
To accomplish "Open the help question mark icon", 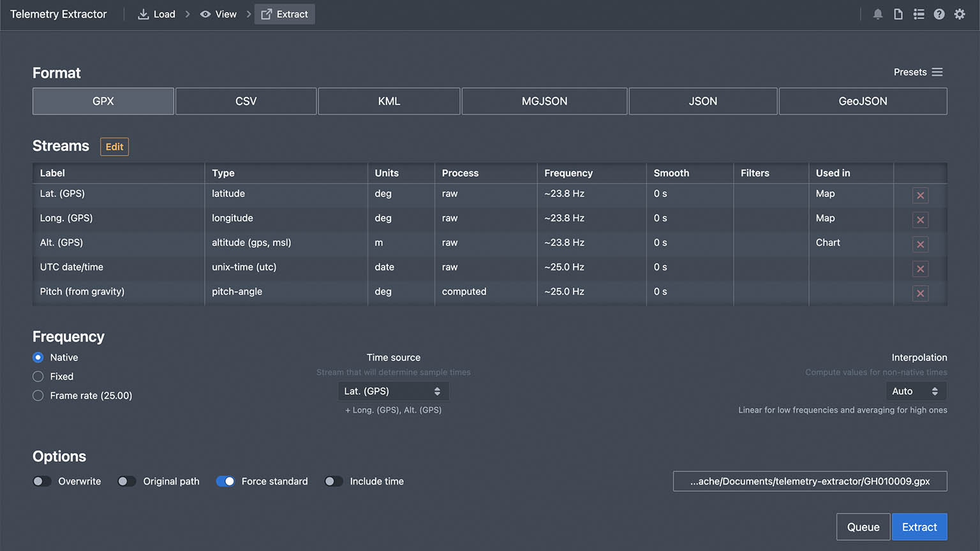I will [939, 14].
